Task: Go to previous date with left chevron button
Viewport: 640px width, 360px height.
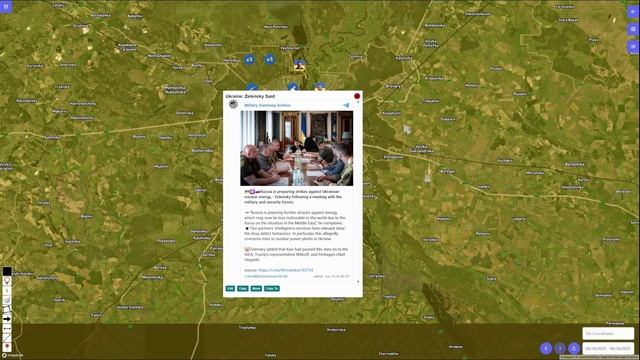Action: pyautogui.click(x=546, y=348)
